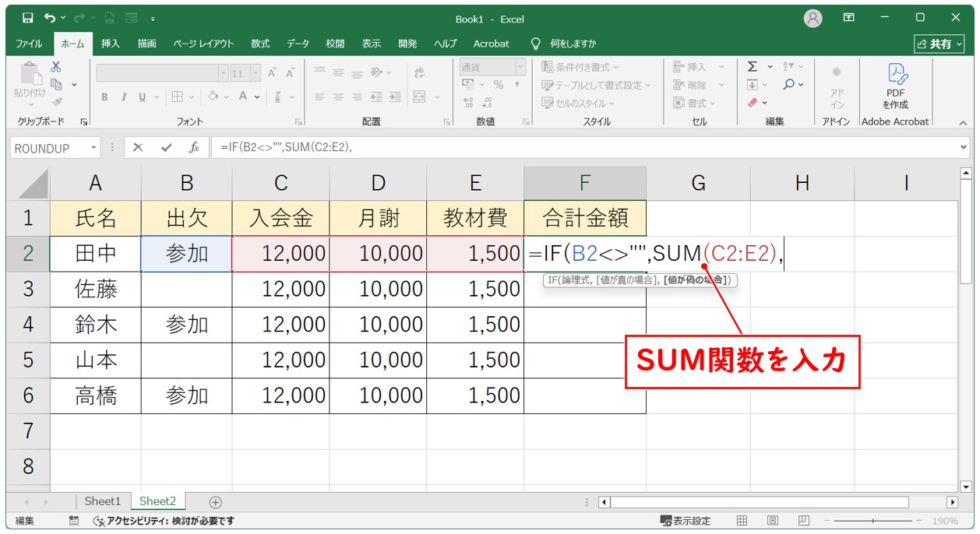
Task: Open the 数式 ribbon tab
Action: [x=260, y=44]
